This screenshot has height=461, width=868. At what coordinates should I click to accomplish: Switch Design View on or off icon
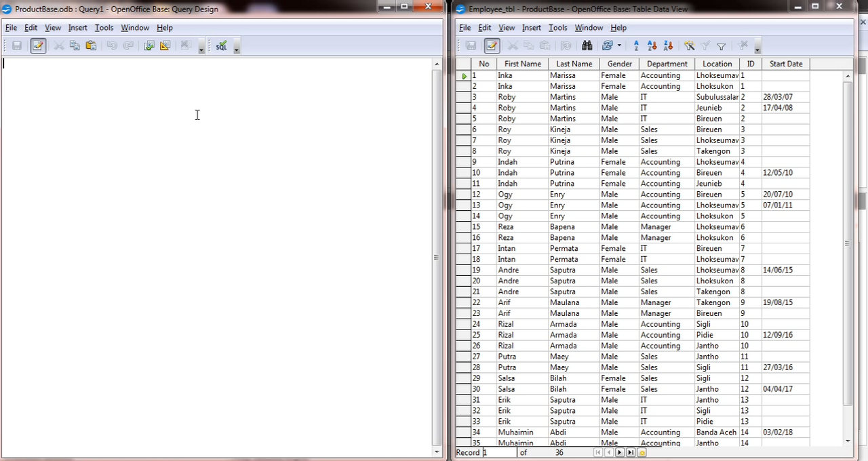(165, 45)
